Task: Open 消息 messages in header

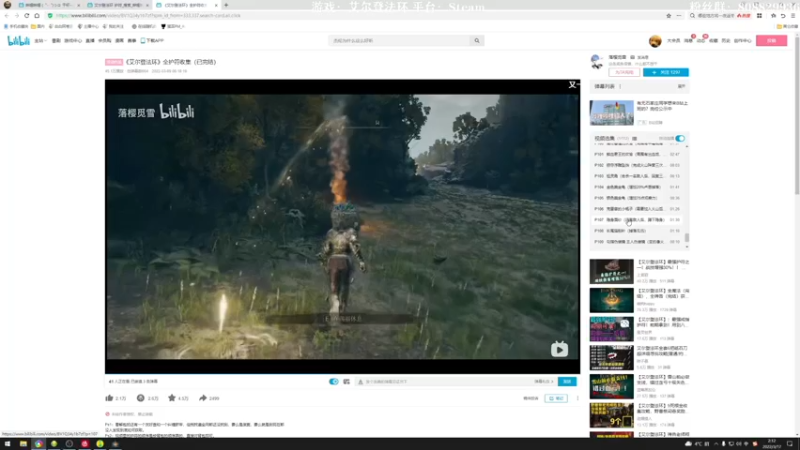Action: 688,41
